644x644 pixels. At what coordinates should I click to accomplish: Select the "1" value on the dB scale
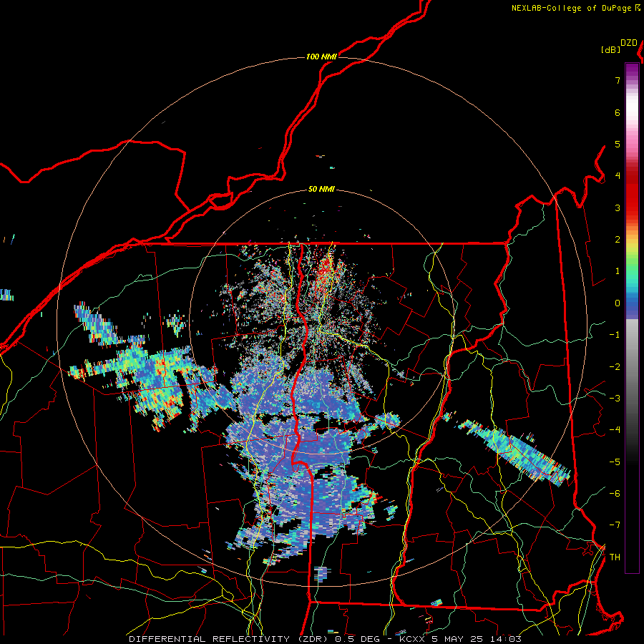point(618,271)
